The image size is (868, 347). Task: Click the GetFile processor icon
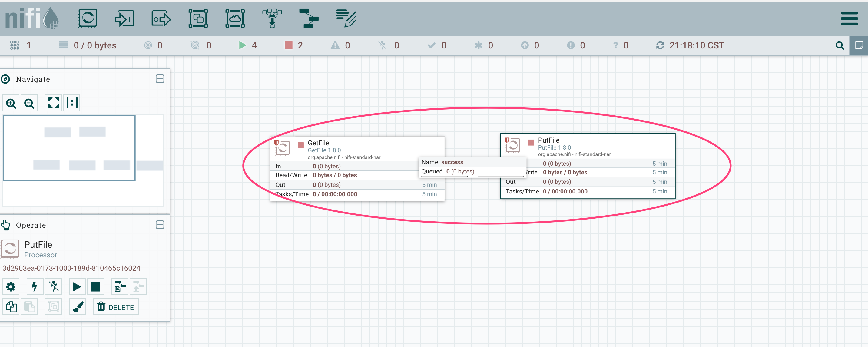click(282, 148)
